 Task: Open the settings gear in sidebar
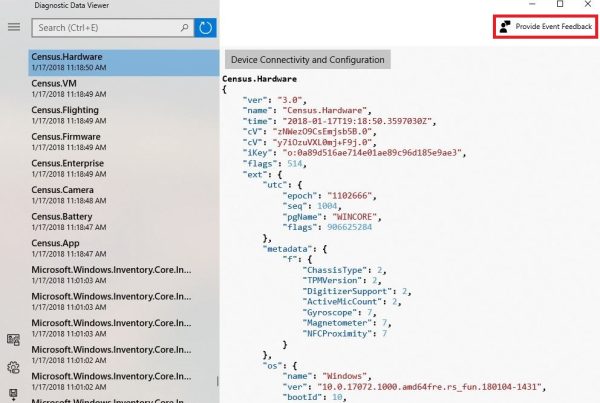[x=13, y=367]
